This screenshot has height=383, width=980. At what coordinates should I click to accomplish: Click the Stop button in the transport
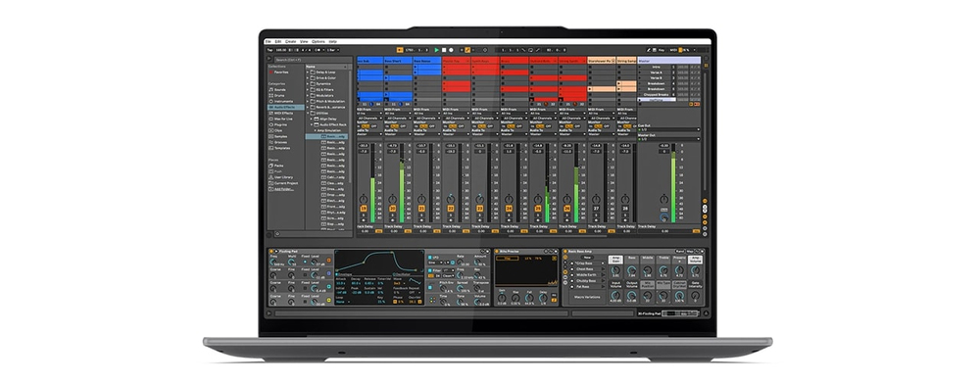tap(444, 49)
